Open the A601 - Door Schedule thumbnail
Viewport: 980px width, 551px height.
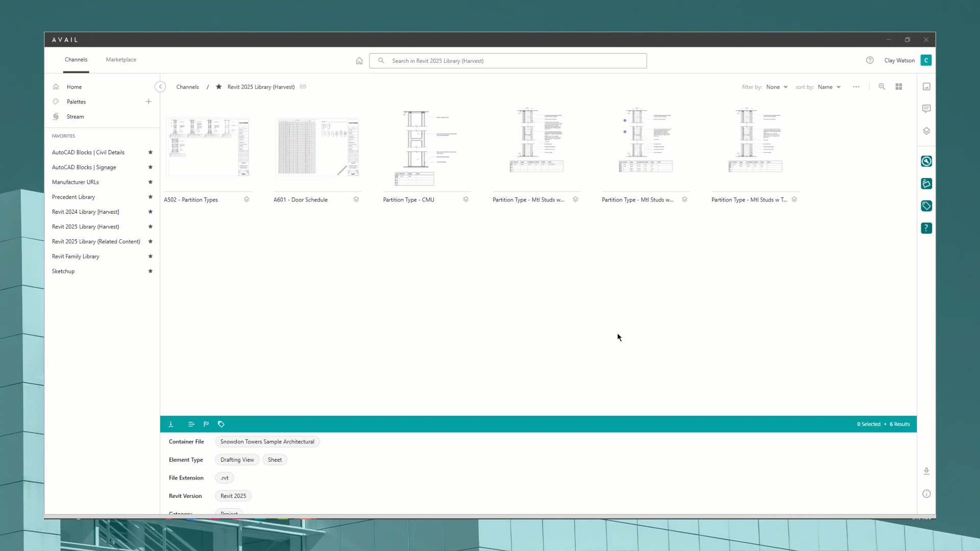pyautogui.click(x=317, y=147)
